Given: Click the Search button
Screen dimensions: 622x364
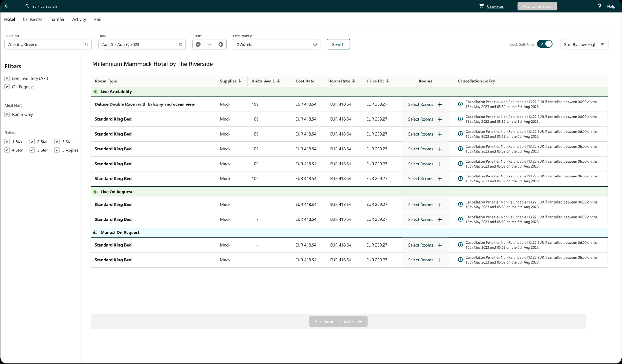Looking at the screenshot, I should click(x=338, y=44).
